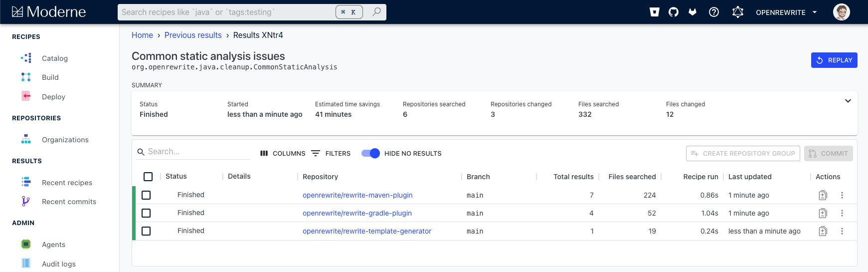Collapse the Summary panel chevron
This screenshot has width=868, height=272.
coord(848,101)
